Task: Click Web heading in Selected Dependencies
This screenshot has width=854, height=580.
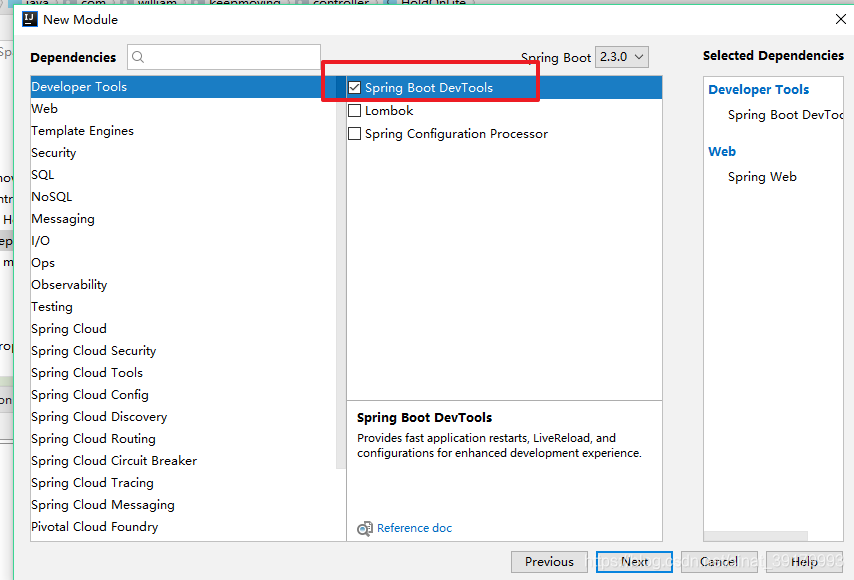Action: pos(722,151)
